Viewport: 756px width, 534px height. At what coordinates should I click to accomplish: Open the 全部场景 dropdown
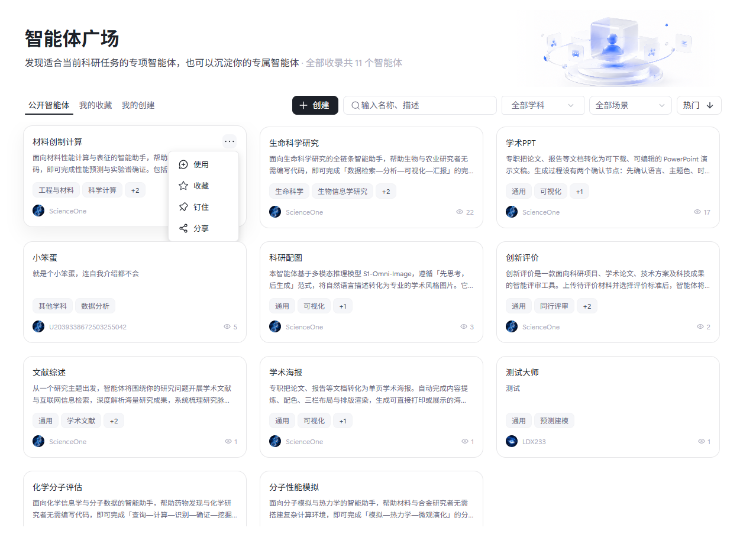[x=631, y=105]
